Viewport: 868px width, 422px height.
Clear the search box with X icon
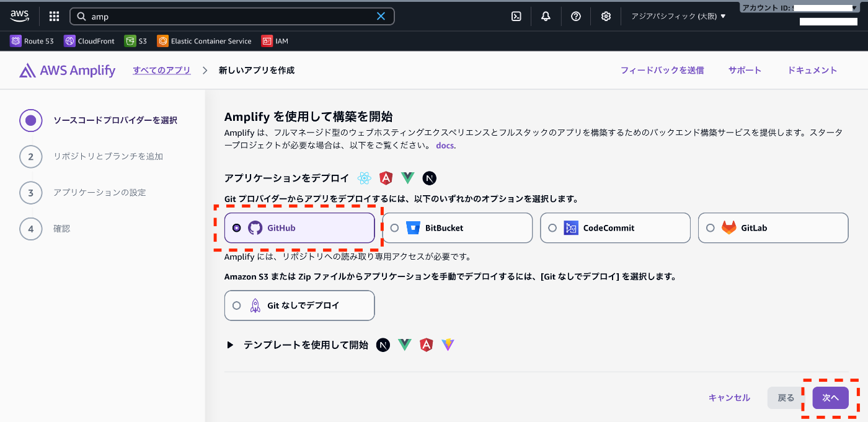[x=381, y=16]
